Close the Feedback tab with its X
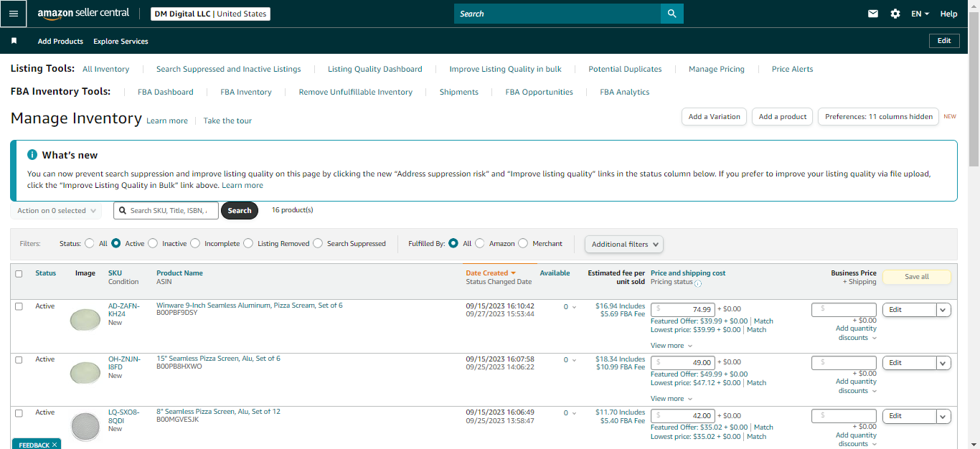This screenshot has width=980, height=449. [x=55, y=445]
